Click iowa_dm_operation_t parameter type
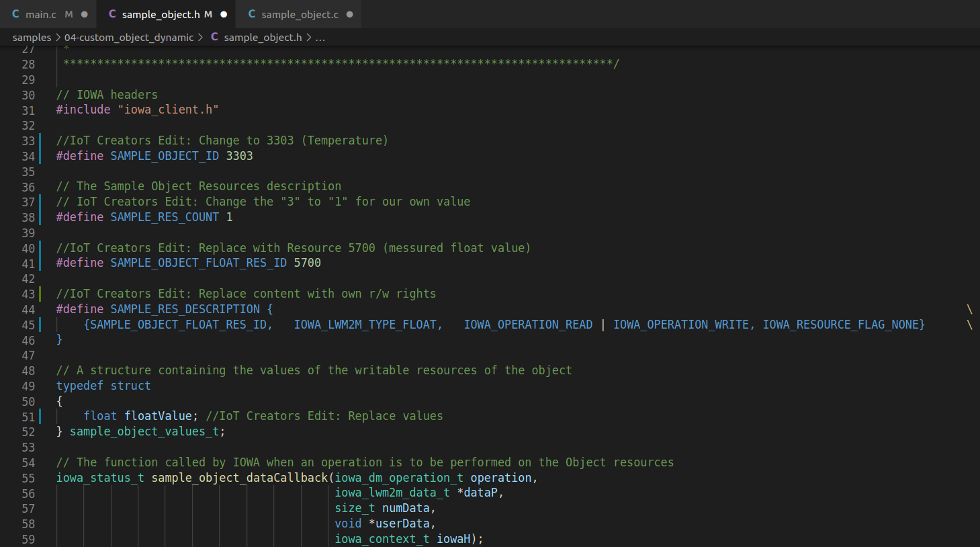 tap(399, 478)
